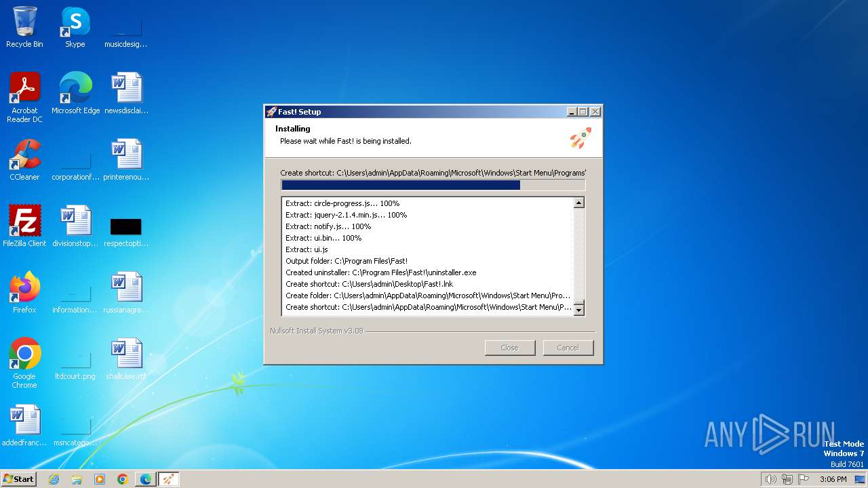Click the Fast! Setup taskbar item

click(169, 479)
